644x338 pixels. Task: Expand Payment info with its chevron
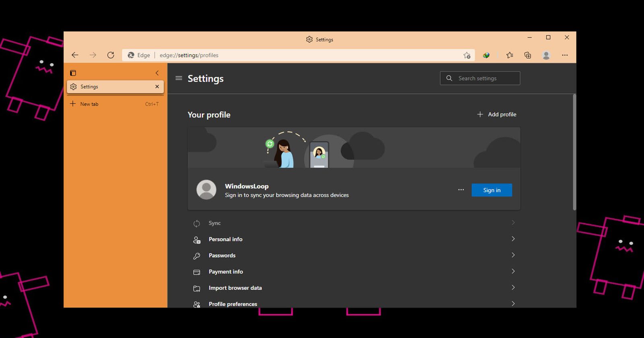point(513,271)
